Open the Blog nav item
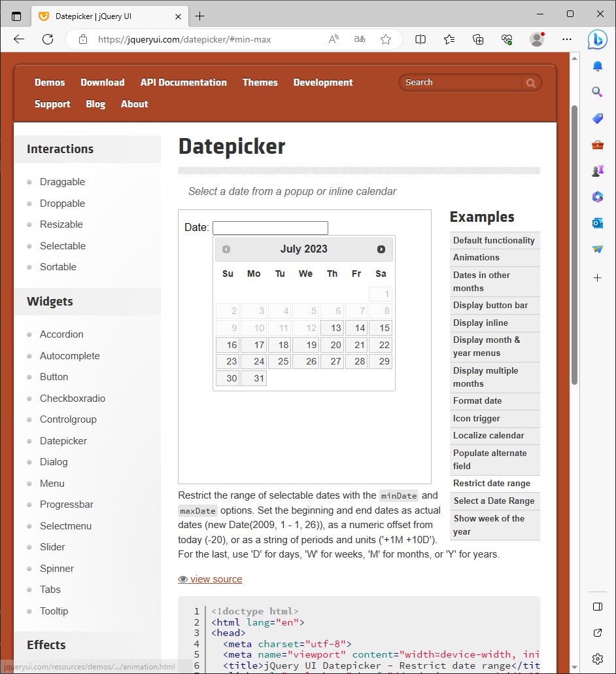 [95, 104]
